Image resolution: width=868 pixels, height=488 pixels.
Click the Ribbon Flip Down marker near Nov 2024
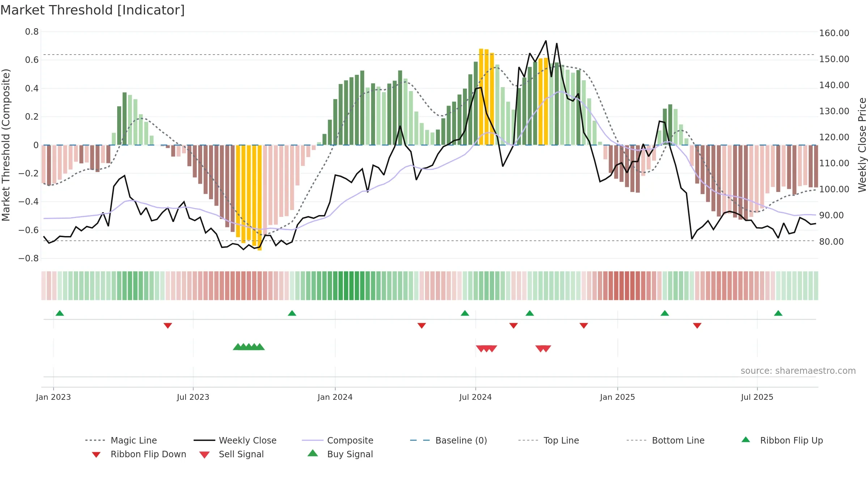click(583, 326)
